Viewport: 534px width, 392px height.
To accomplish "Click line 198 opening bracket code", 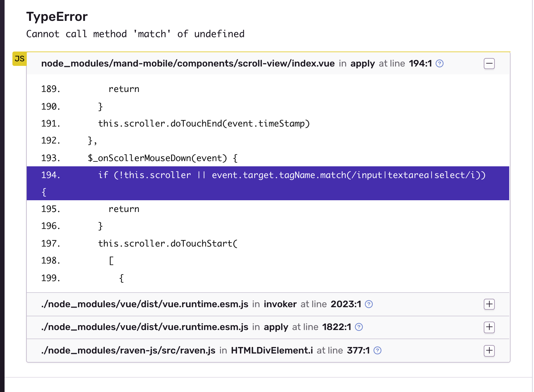I will click(x=111, y=261).
